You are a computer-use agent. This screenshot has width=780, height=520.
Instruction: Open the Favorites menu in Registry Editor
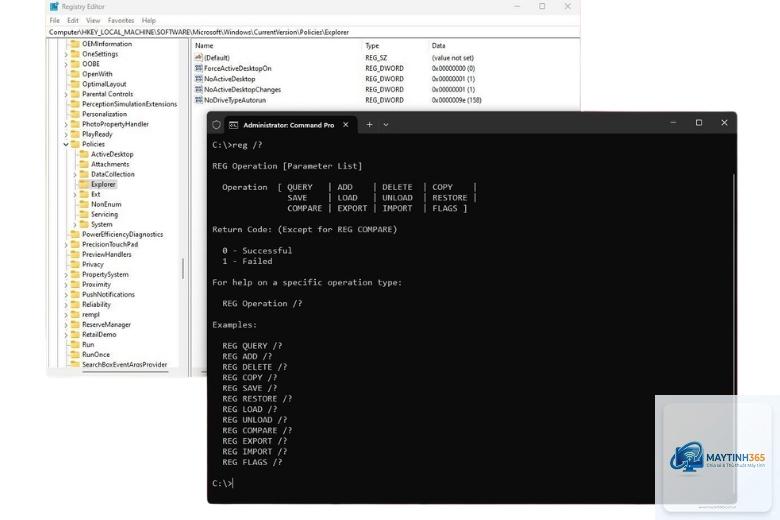[121, 20]
